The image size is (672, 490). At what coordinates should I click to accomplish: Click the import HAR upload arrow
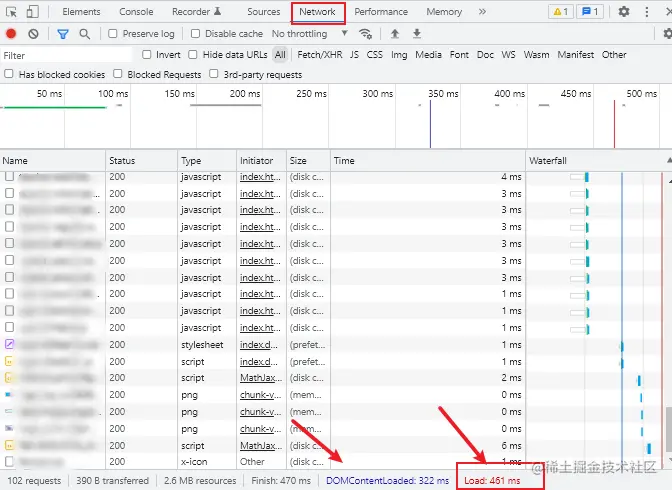pyautogui.click(x=395, y=34)
